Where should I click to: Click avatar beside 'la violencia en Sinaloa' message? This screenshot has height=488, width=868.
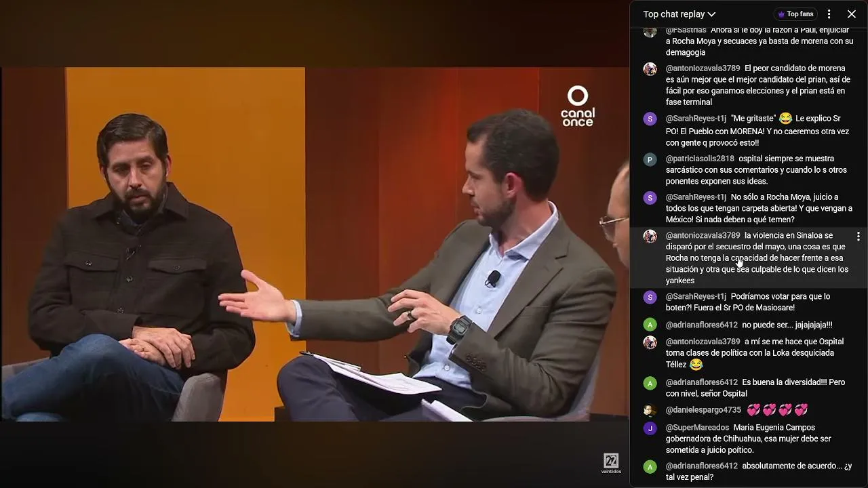click(650, 237)
